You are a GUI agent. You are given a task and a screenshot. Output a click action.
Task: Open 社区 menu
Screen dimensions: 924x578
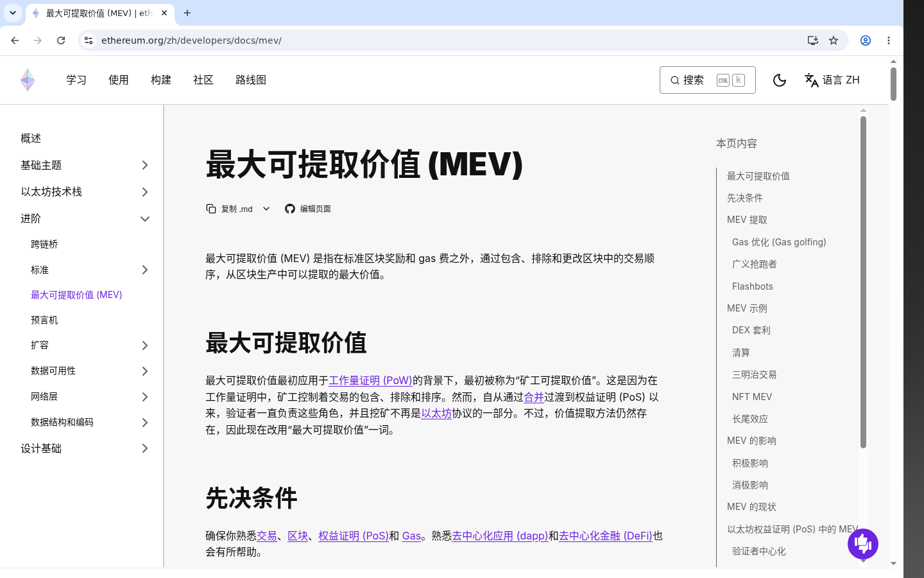click(x=203, y=80)
